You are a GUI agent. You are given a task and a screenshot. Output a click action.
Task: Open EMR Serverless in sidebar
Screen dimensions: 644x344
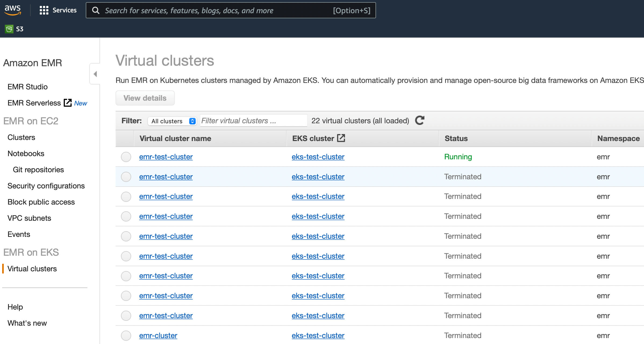34,103
